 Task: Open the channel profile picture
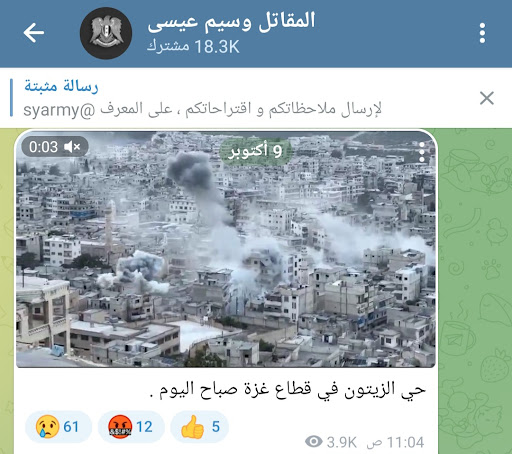[x=106, y=33]
